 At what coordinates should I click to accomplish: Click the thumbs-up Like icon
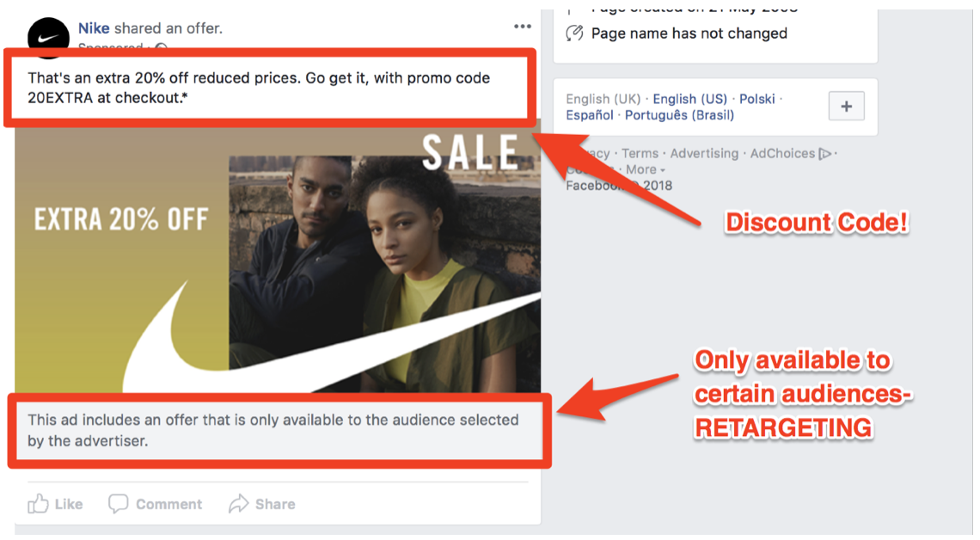tap(38, 504)
